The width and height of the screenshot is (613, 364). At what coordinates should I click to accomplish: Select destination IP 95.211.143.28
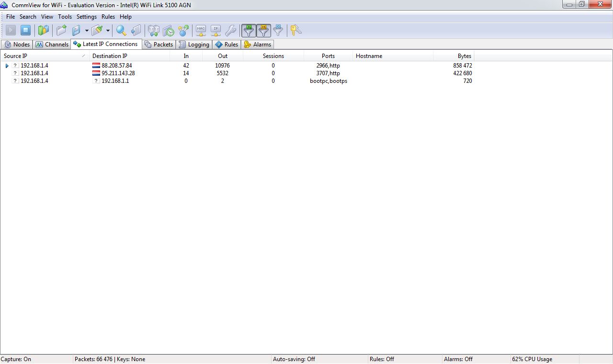coord(118,73)
